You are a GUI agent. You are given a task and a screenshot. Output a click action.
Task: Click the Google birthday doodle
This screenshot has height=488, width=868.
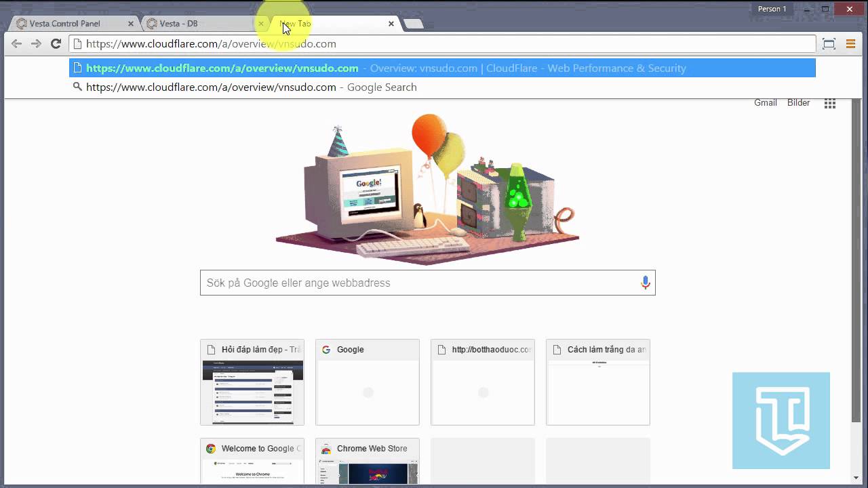tap(427, 188)
